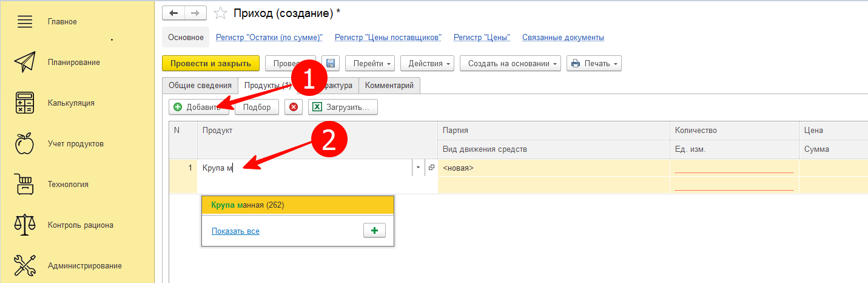868x283 pixels.
Task: Open the Калькуляция calculator icon
Action: tap(24, 103)
